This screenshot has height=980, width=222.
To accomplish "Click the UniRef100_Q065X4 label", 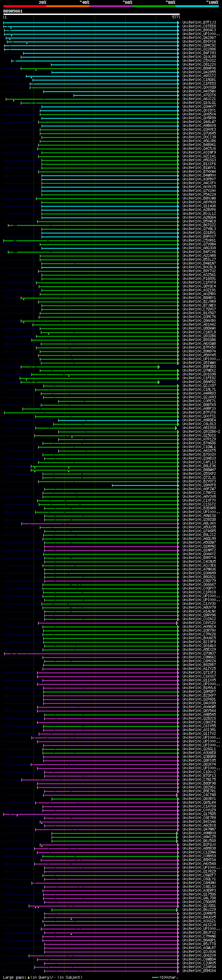I will coord(199,114).
